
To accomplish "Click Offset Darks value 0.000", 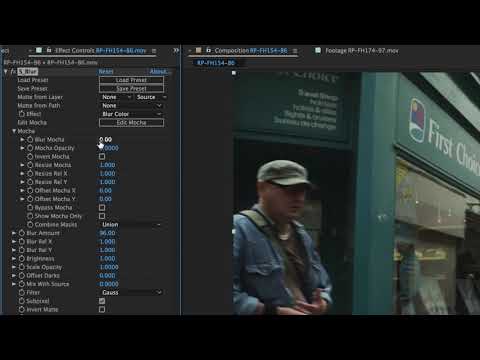I will pyautogui.click(x=107, y=276).
